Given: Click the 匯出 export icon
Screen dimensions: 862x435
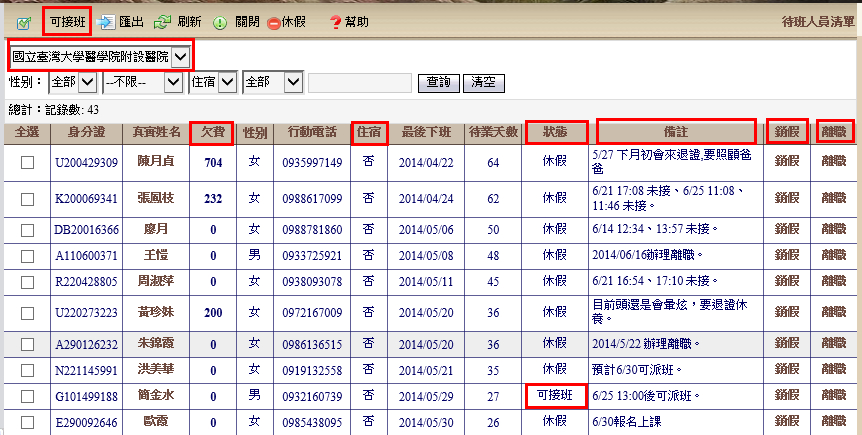Looking at the screenshot, I should [x=107, y=22].
